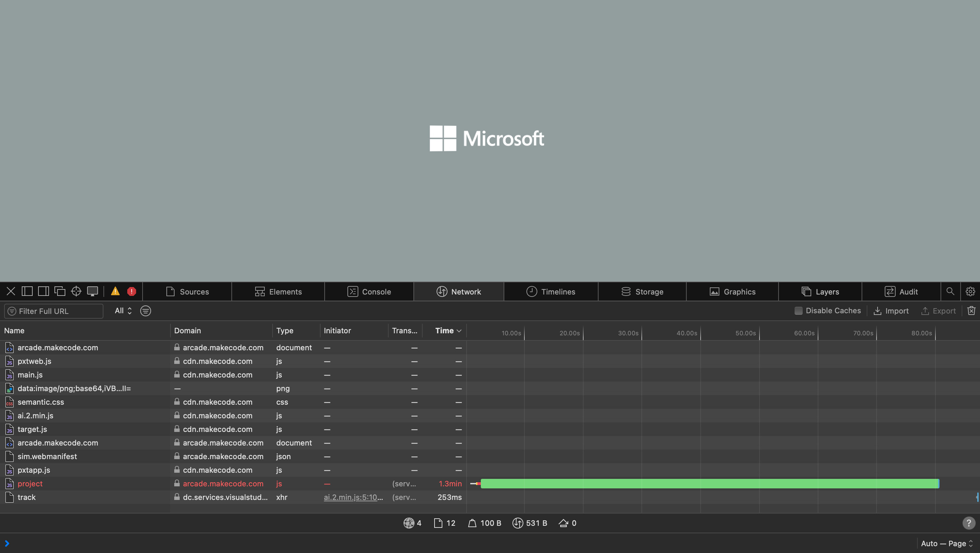The height and width of the screenshot is (553, 980).
Task: Click the data:image png file icon
Action: (10, 388)
